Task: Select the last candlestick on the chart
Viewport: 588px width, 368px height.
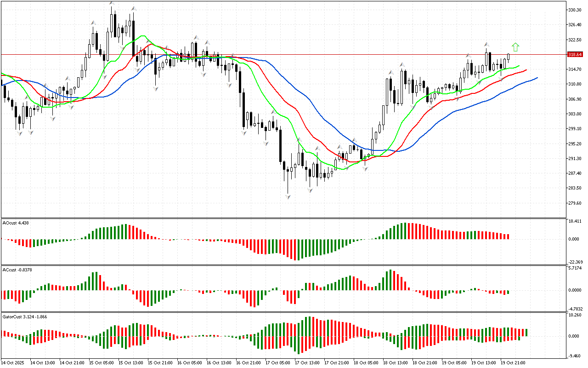Action: click(x=509, y=57)
